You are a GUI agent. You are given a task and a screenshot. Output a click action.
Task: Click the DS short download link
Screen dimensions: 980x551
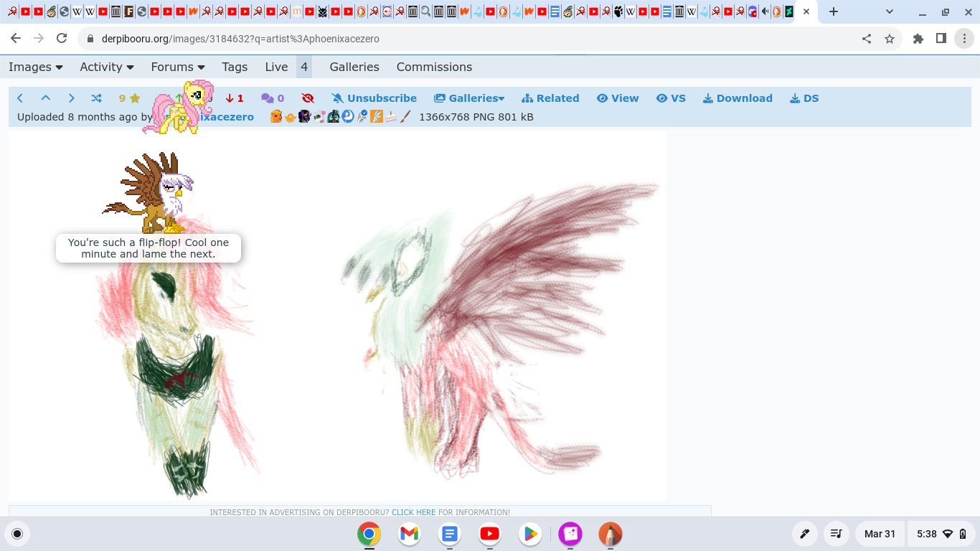pyautogui.click(x=804, y=98)
